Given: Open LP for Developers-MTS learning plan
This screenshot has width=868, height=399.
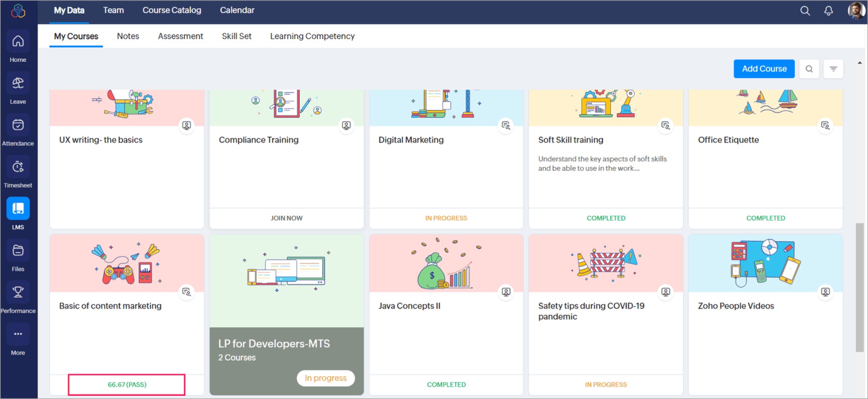Looking at the screenshot, I should tap(274, 344).
